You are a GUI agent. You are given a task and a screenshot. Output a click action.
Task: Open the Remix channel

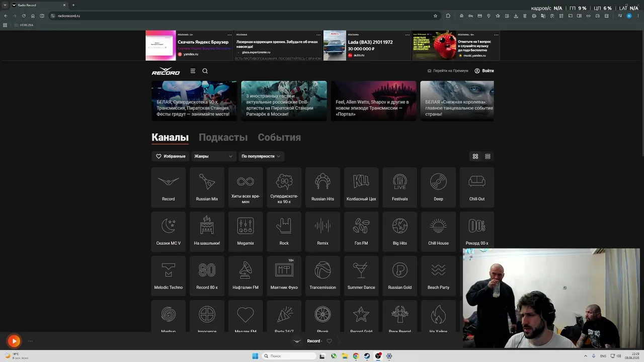click(x=323, y=232)
